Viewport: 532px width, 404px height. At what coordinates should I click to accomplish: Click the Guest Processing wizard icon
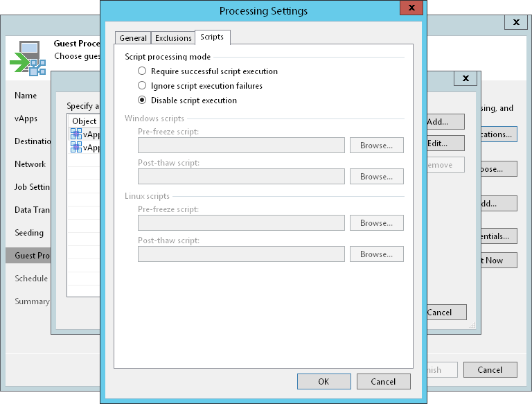[28, 58]
